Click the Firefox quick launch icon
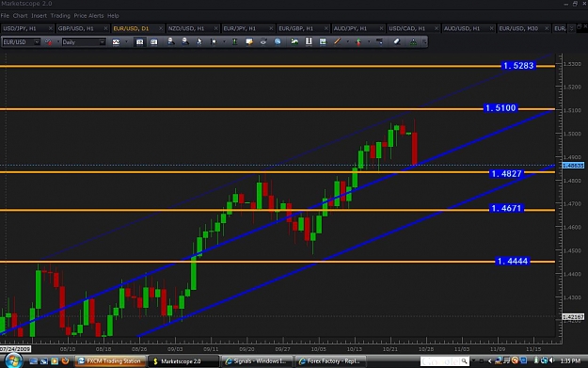 click(65, 360)
